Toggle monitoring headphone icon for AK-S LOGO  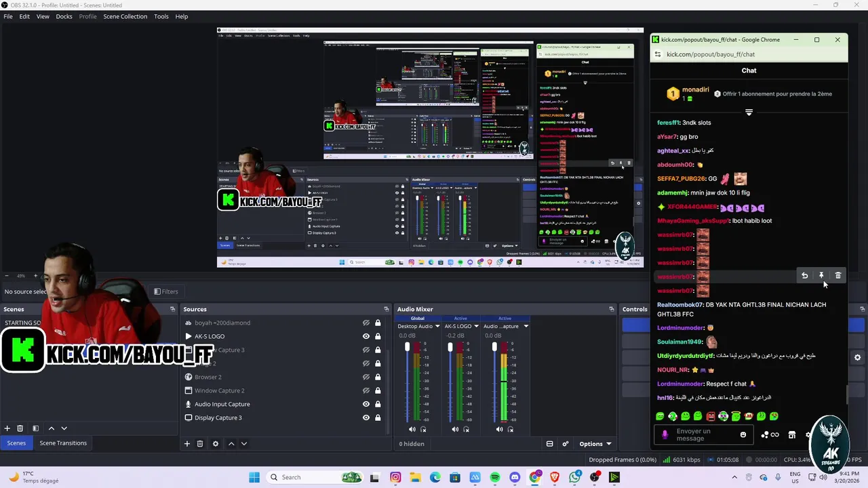[x=467, y=429]
